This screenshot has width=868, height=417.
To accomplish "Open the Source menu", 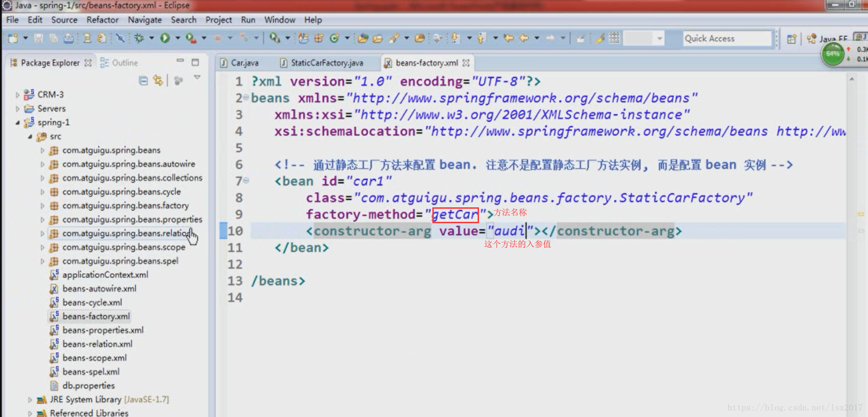I will [x=64, y=20].
